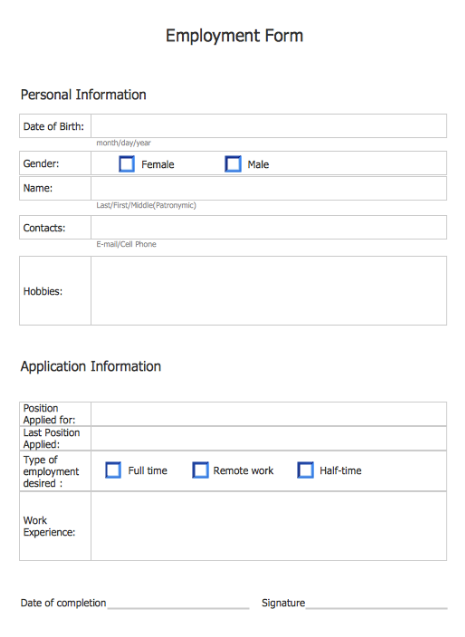Click the Employment Form title
This screenshot has width=465, height=637.
[x=234, y=36]
